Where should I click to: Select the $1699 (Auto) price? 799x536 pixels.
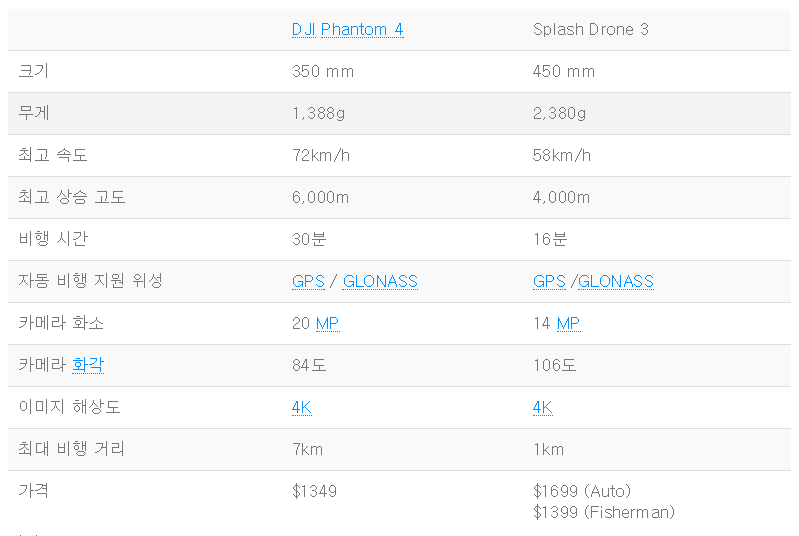[582, 491]
